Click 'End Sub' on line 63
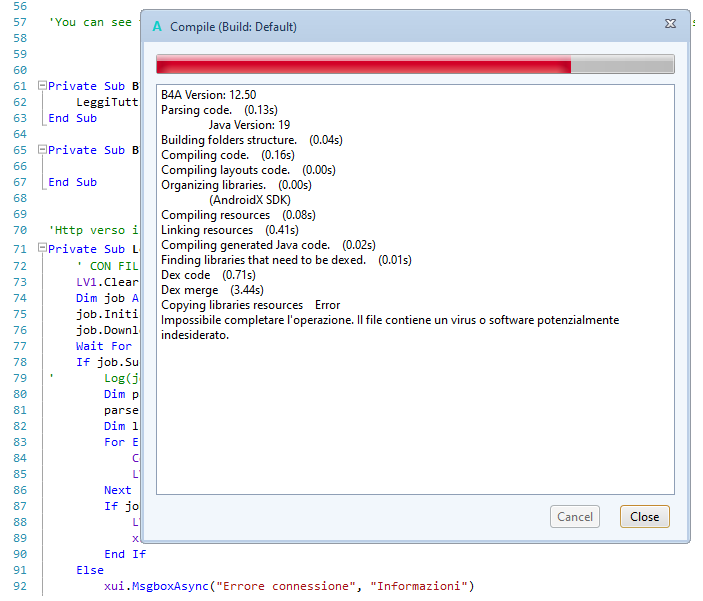The image size is (703, 601). tap(72, 118)
